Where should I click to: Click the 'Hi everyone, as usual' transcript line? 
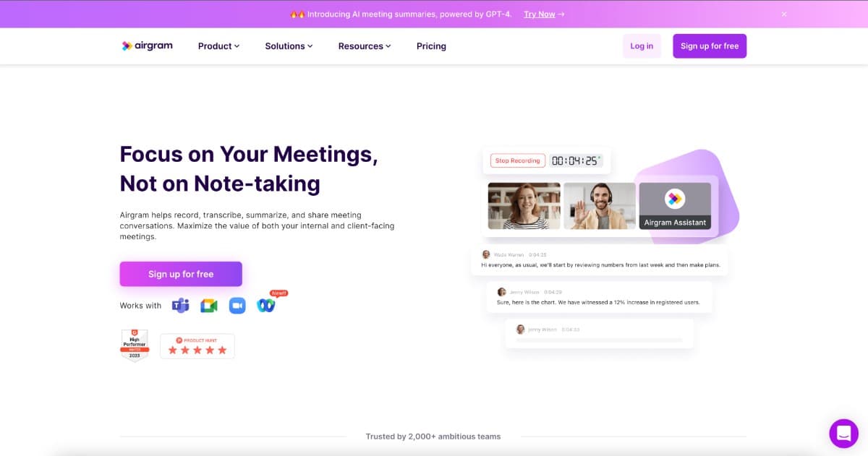600,265
